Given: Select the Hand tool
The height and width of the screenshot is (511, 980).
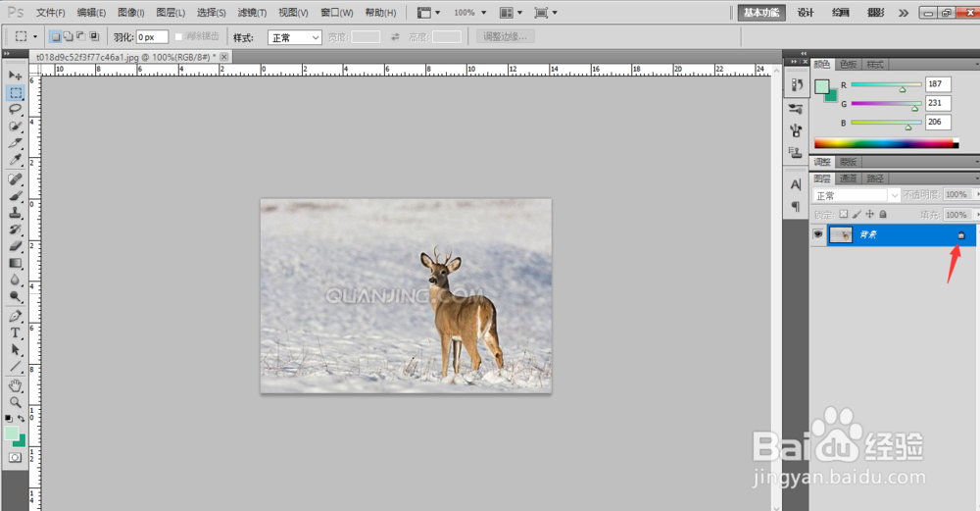Looking at the screenshot, I should (x=16, y=385).
